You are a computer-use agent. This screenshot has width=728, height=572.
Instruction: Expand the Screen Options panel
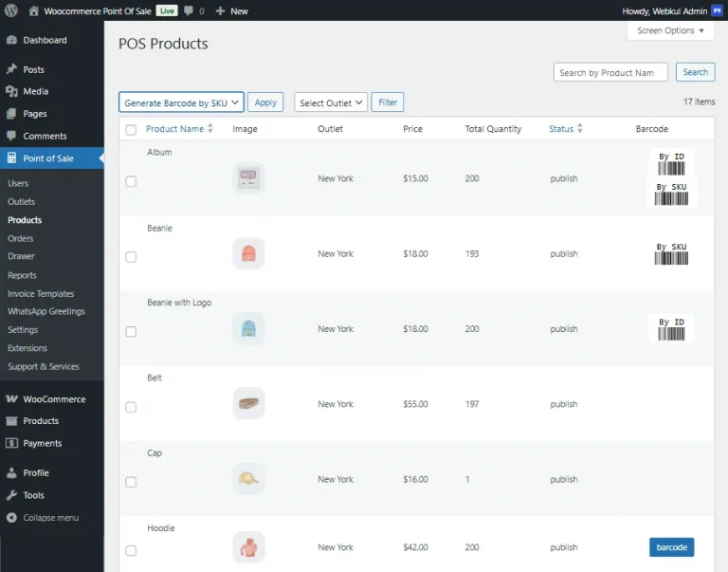pos(670,30)
